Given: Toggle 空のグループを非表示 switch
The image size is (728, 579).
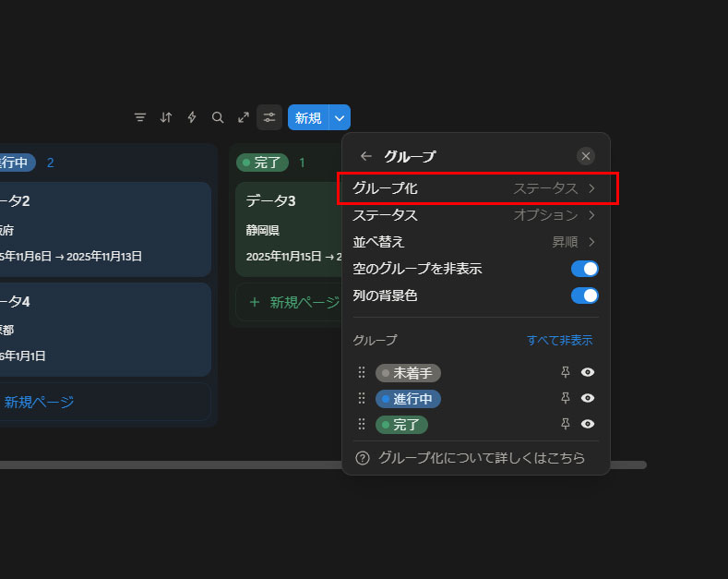Looking at the screenshot, I should point(585,269).
